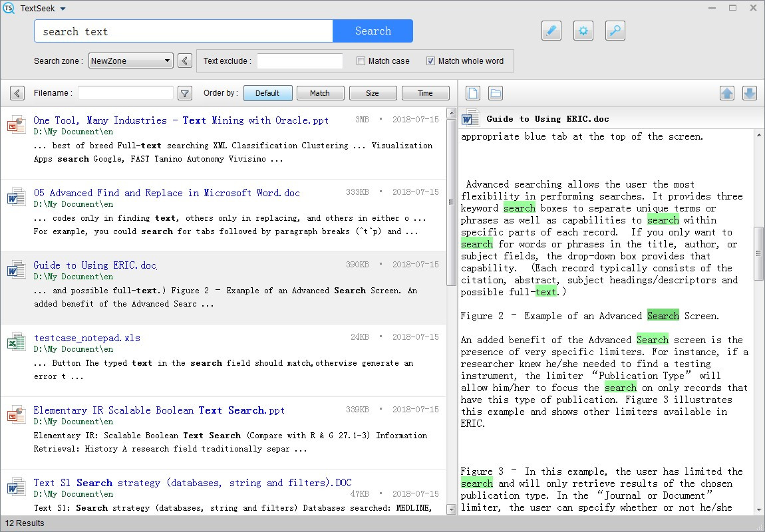Click Word icon for Text S1 Search strategy result

click(x=16, y=487)
